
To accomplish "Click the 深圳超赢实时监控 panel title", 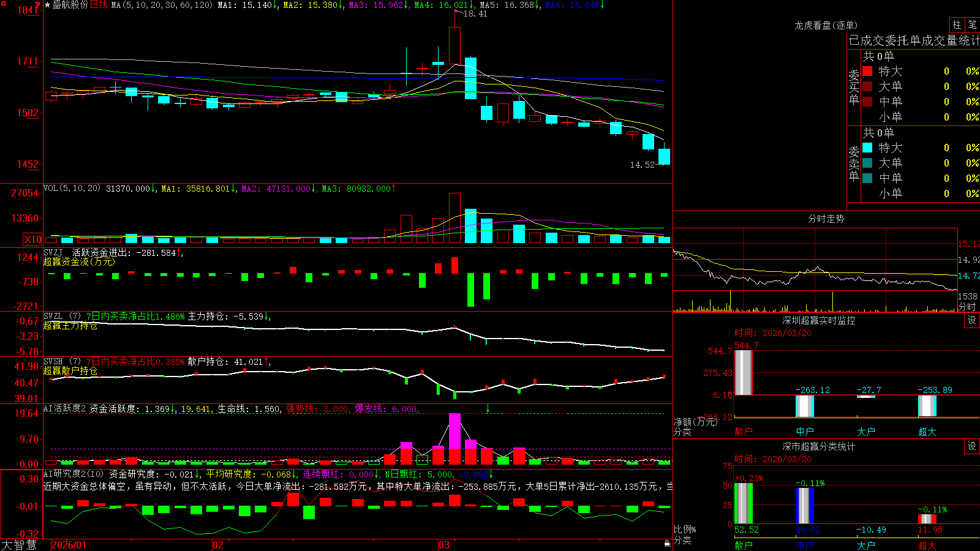I will coord(819,320).
